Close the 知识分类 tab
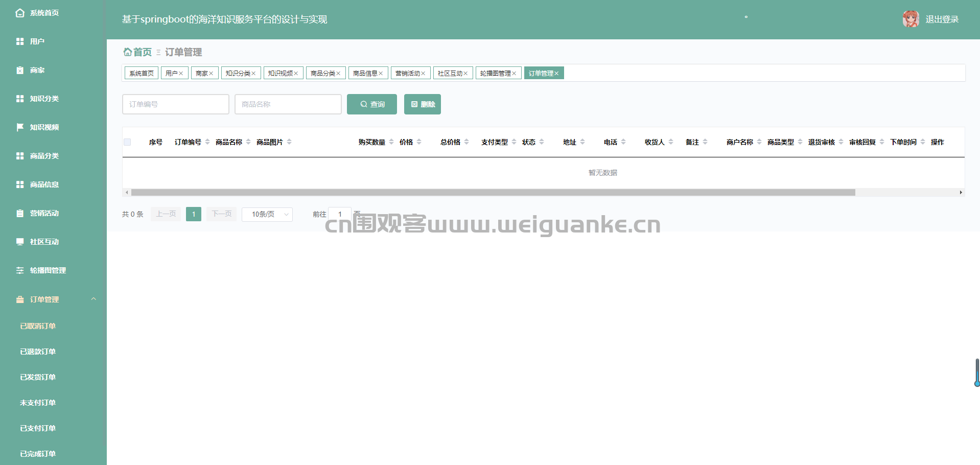The image size is (980, 465). [253, 74]
